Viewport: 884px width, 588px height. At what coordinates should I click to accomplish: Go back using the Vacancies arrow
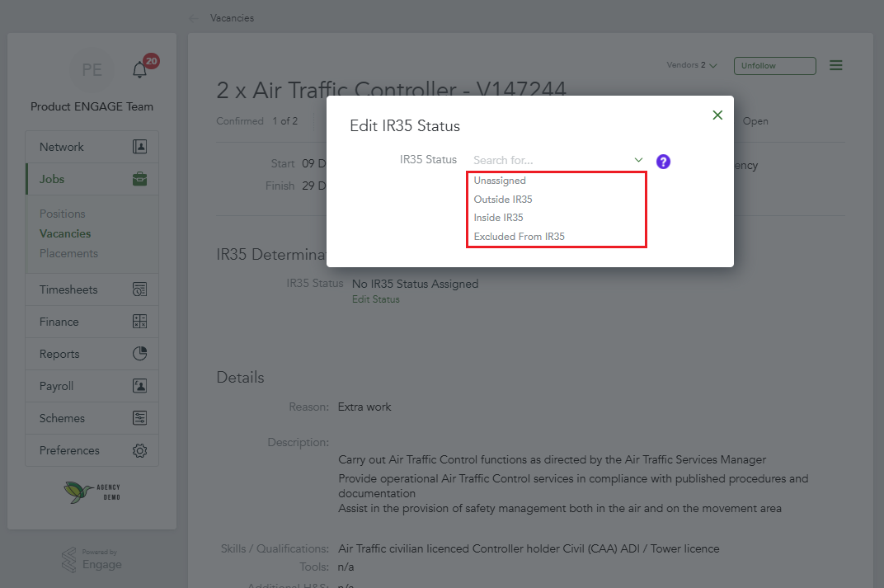click(193, 19)
